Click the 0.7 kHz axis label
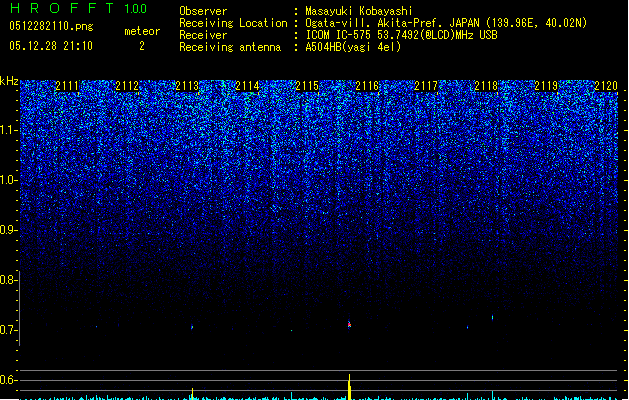Screen dimensions: 629x400 [8, 330]
